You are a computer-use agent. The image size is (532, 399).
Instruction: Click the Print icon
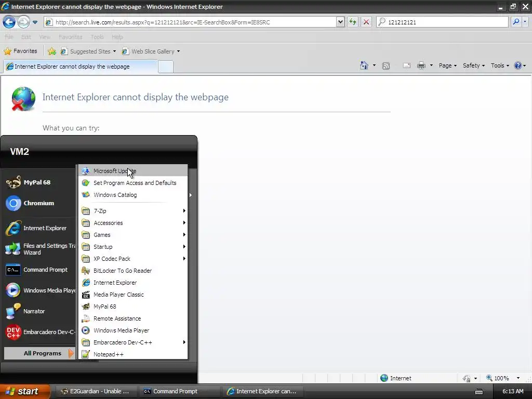421,65
